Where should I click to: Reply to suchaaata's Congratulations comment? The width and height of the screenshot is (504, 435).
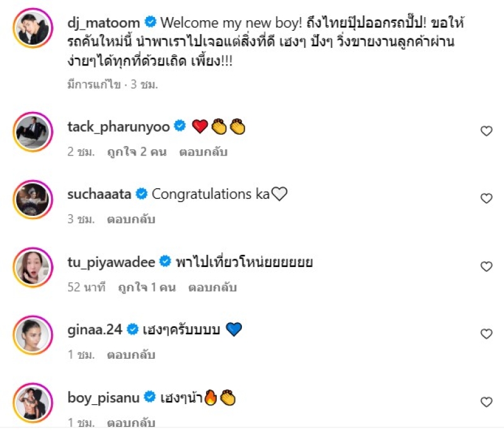tap(131, 220)
